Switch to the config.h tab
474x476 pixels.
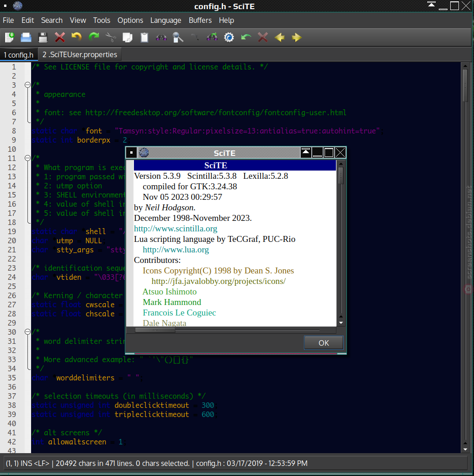pos(19,55)
